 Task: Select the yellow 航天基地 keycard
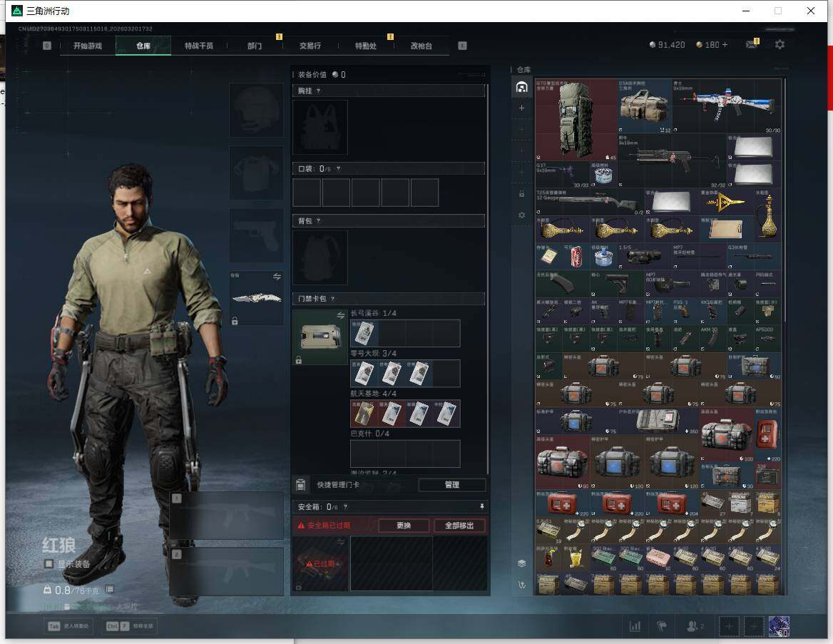pos(364,414)
